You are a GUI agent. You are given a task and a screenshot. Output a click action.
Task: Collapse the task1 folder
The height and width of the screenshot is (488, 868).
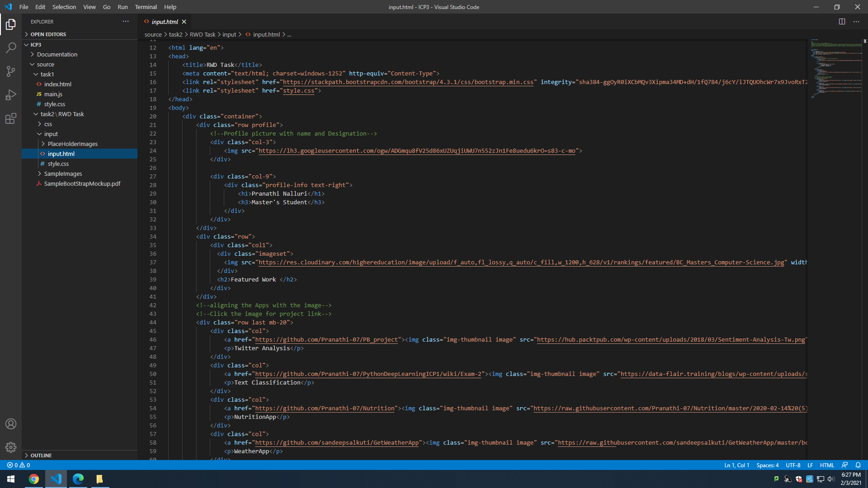point(47,74)
